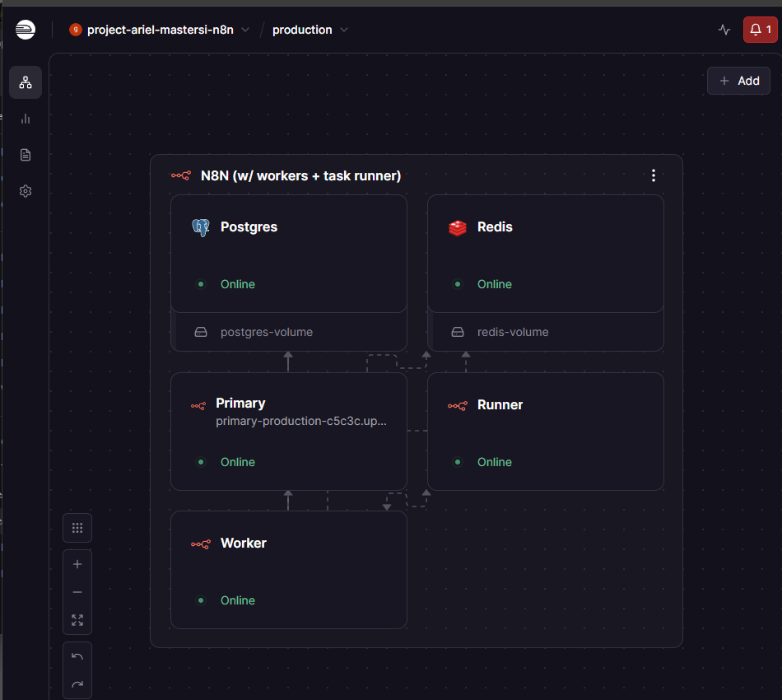
Task: Open the Observability bar chart icon
Action: tap(26, 119)
